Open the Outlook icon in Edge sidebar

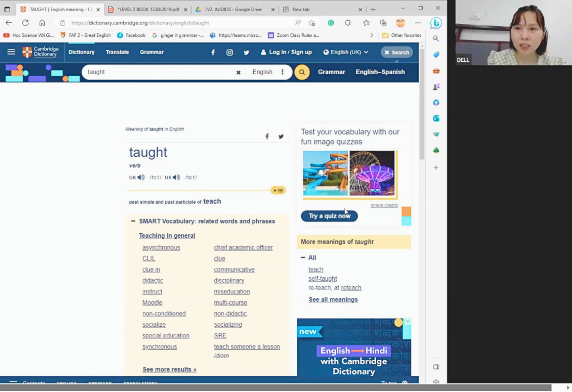[x=436, y=119]
